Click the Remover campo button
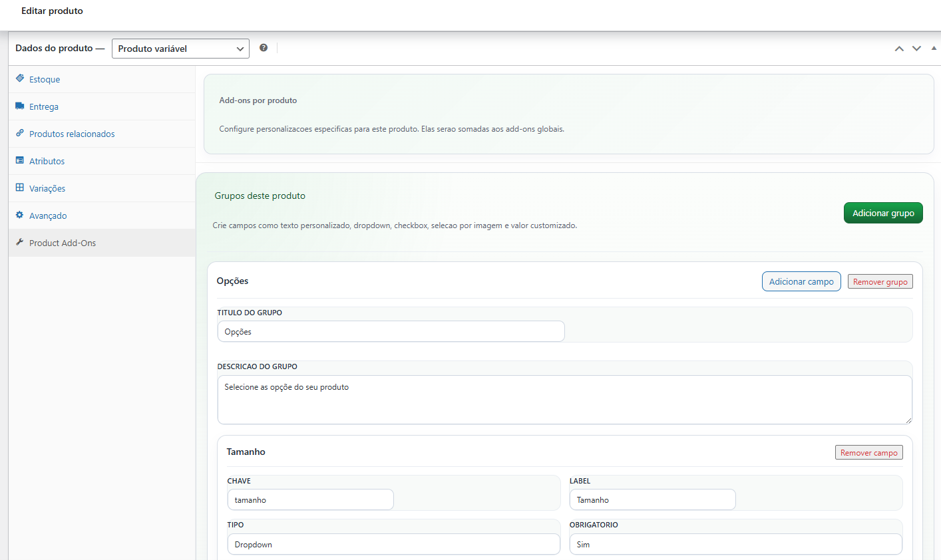Screen dimensions: 941x560 coord(868,452)
